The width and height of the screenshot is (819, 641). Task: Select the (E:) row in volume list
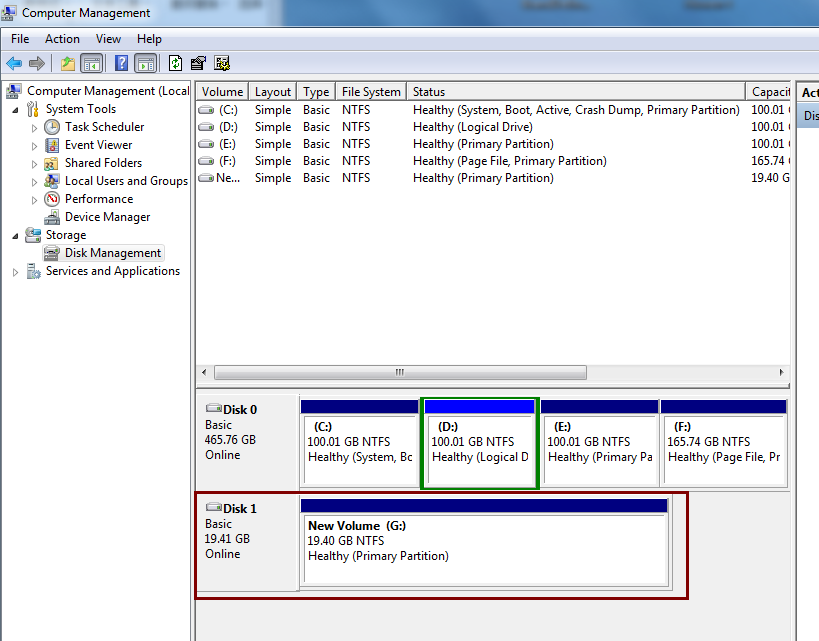(228, 144)
